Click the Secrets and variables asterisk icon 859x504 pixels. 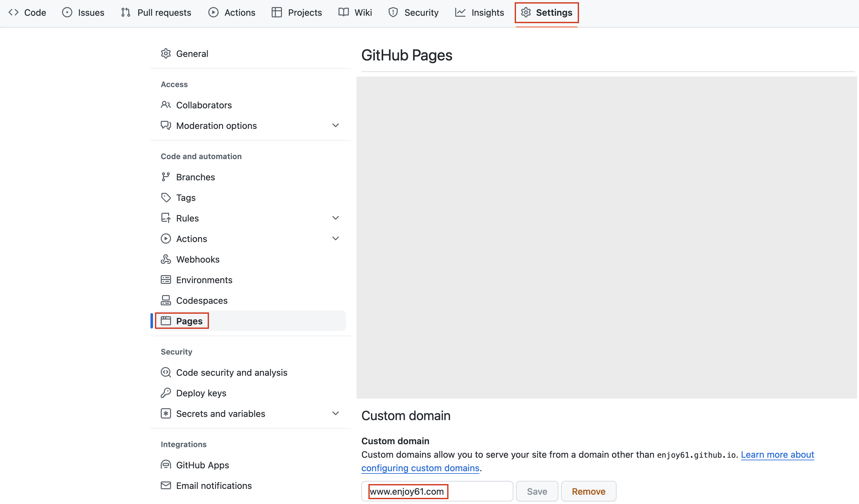(166, 413)
